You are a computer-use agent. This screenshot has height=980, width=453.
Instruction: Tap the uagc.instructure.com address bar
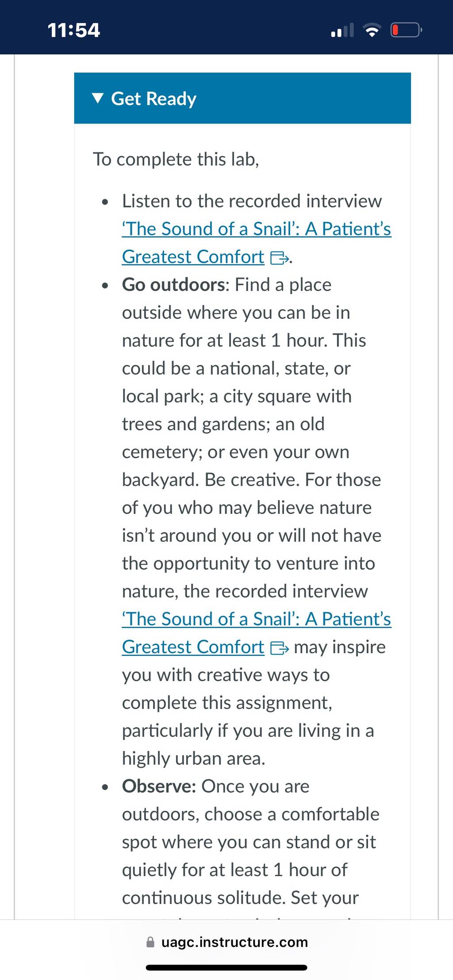pyautogui.click(x=226, y=942)
